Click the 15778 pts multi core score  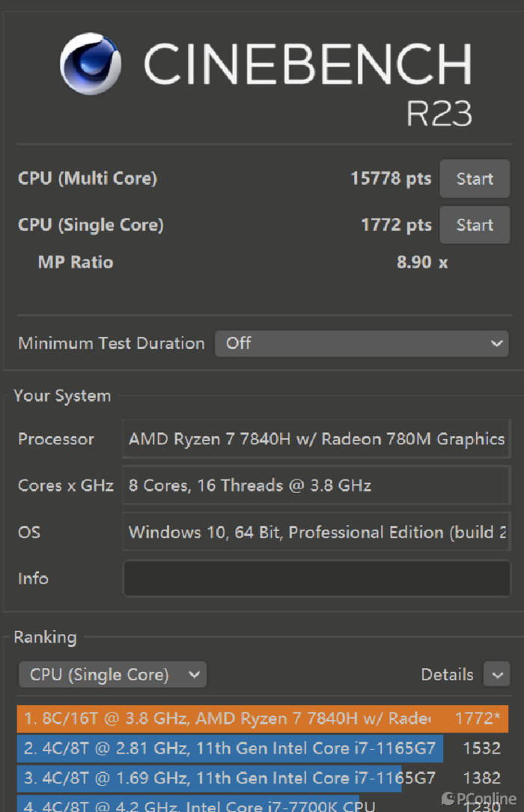[x=391, y=179]
